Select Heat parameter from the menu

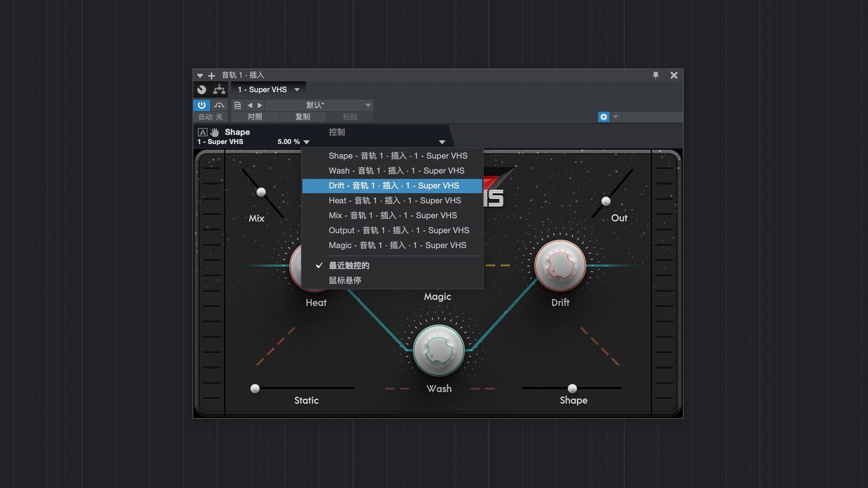[392, 201]
